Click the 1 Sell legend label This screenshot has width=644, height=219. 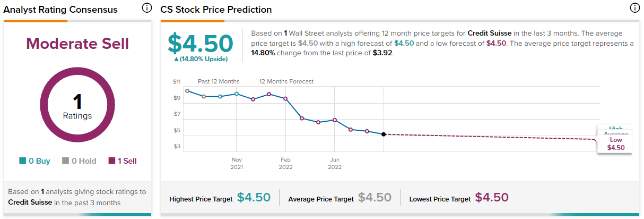click(127, 161)
